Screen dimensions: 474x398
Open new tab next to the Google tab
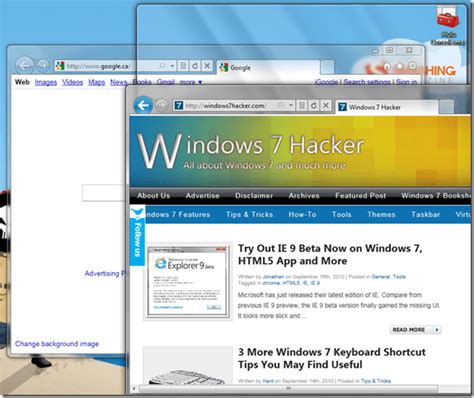(x=328, y=67)
